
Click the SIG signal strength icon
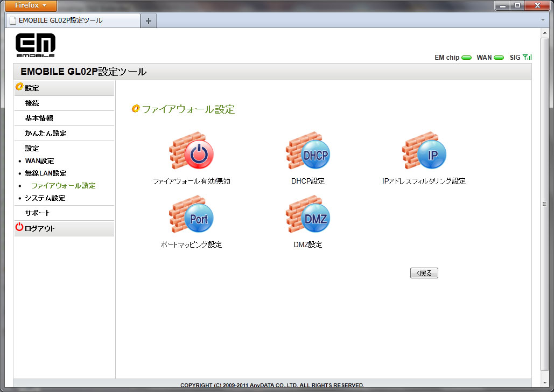[527, 57]
